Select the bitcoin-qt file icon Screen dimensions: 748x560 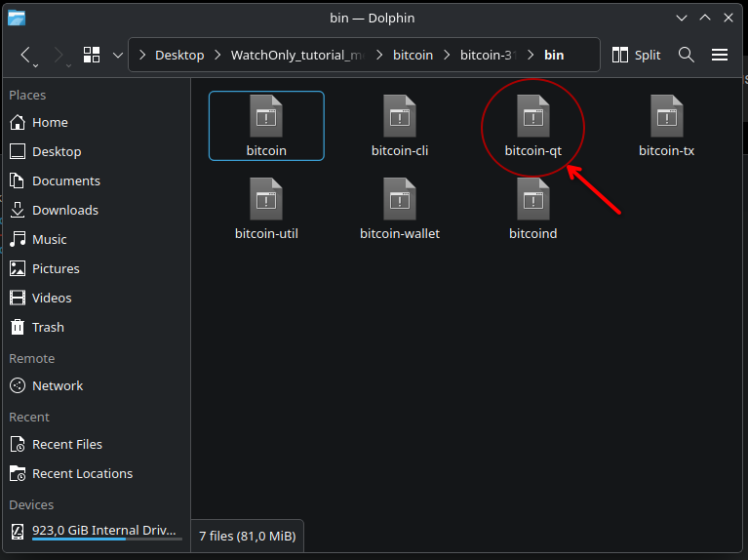tap(533, 116)
